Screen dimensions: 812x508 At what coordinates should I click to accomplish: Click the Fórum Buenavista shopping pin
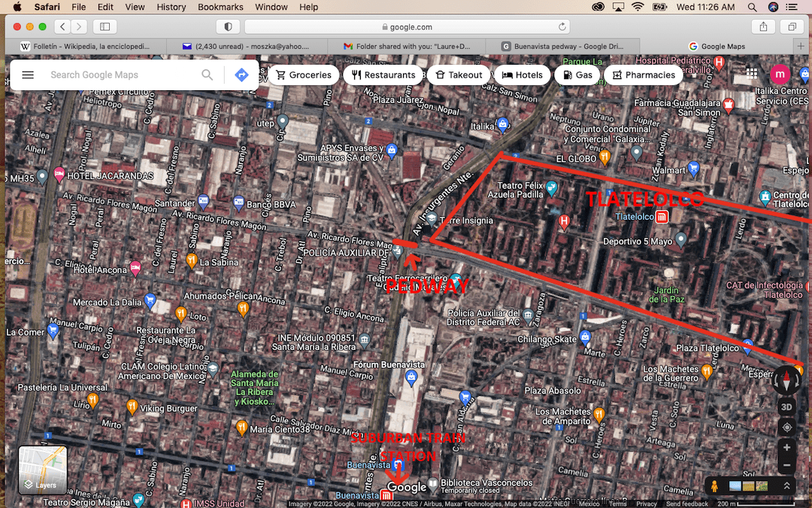[x=411, y=378]
